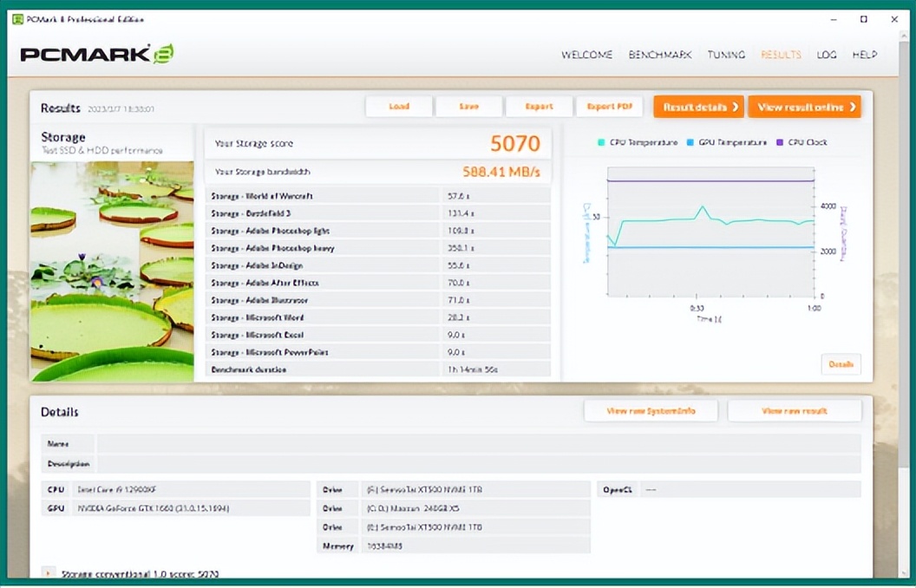This screenshot has width=916, height=588.
Task: Click the water lily Storage thumbnail
Action: (x=112, y=271)
